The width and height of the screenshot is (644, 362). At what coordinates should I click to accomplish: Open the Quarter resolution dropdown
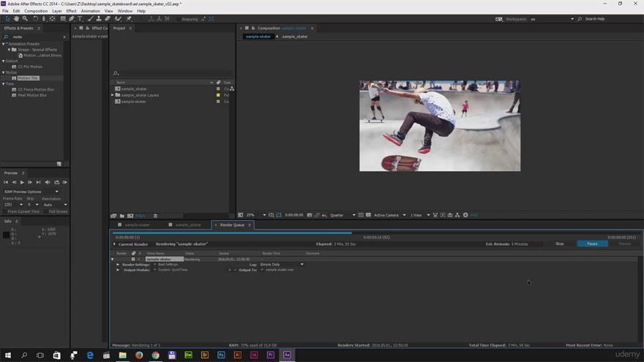[x=342, y=215]
